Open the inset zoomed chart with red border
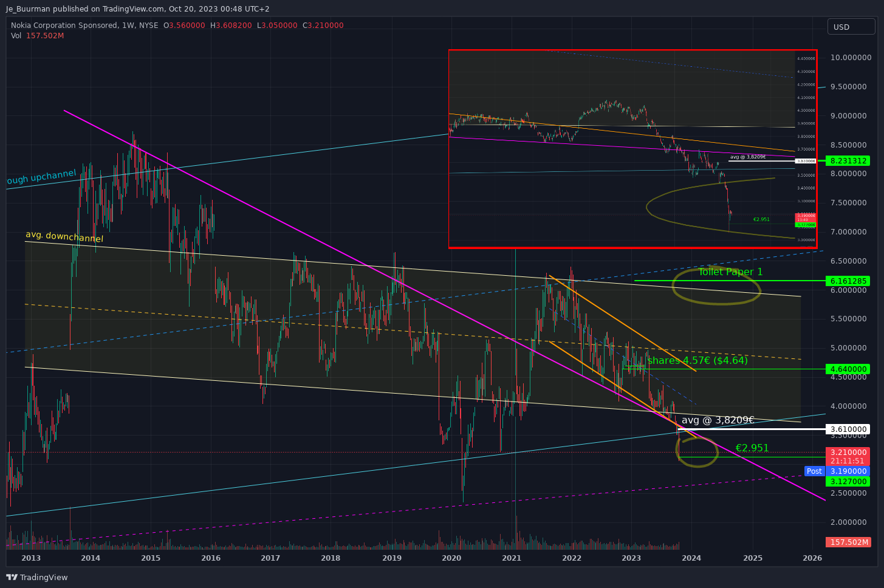The height and width of the screenshot is (588, 884). tap(632, 149)
